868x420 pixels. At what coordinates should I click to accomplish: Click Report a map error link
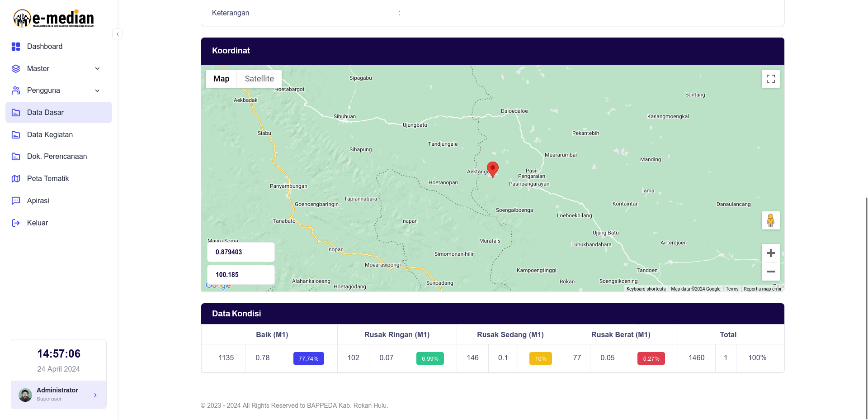point(762,289)
